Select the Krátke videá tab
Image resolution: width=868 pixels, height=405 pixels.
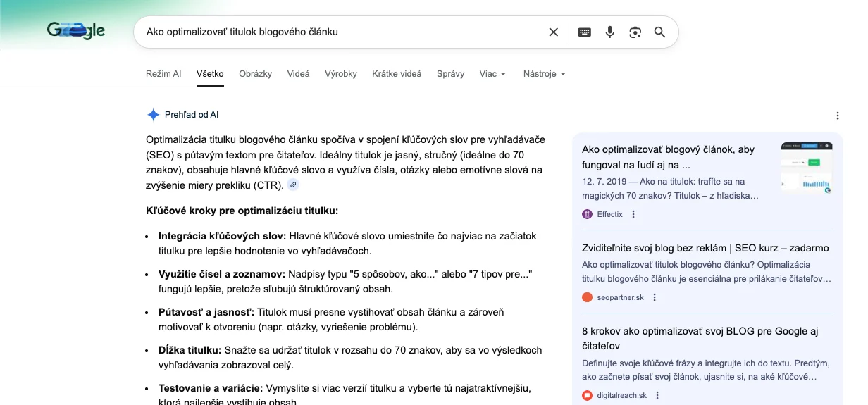click(x=397, y=74)
